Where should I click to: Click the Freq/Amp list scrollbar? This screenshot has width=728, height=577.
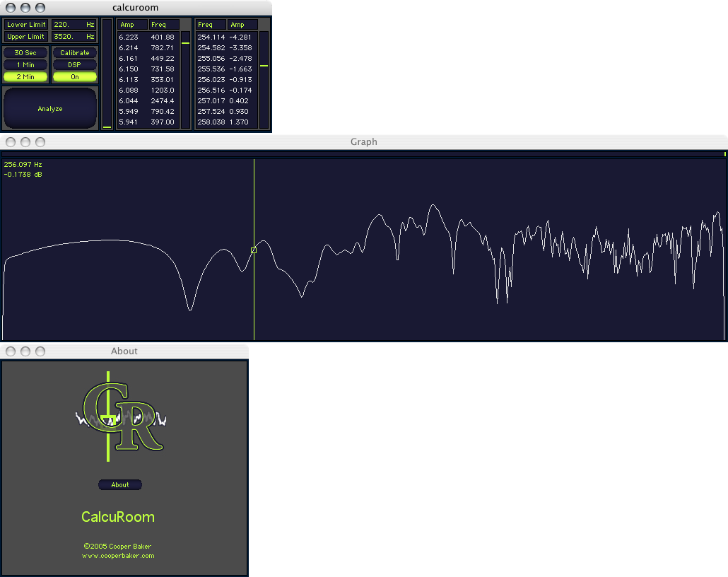[264, 79]
